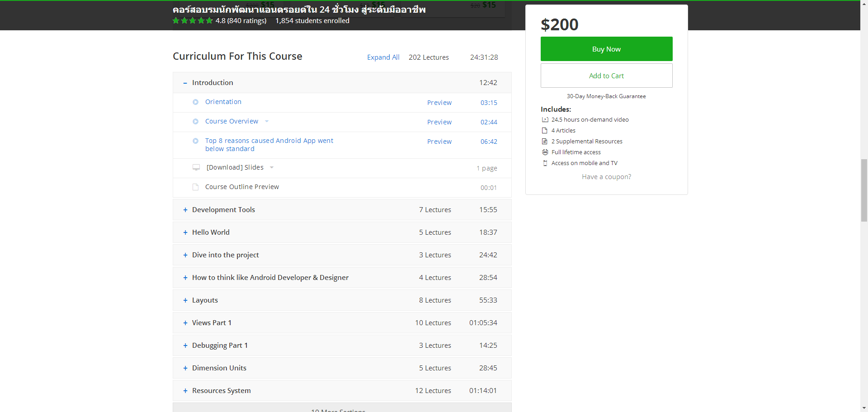Image resolution: width=868 pixels, height=412 pixels.
Task: Click the document icon beside 2 Supplemental Resources
Action: coord(545,142)
